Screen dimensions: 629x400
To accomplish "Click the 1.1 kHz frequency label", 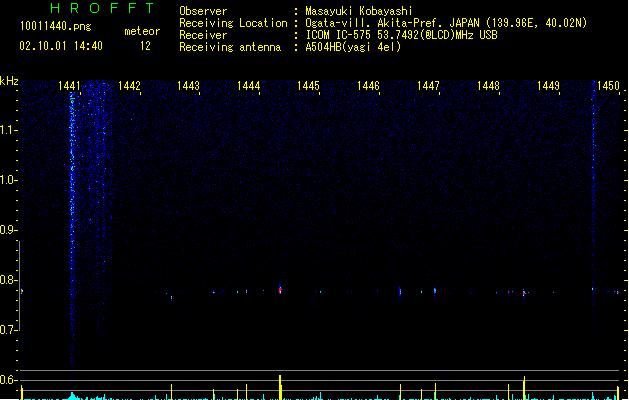I will (x=8, y=130).
